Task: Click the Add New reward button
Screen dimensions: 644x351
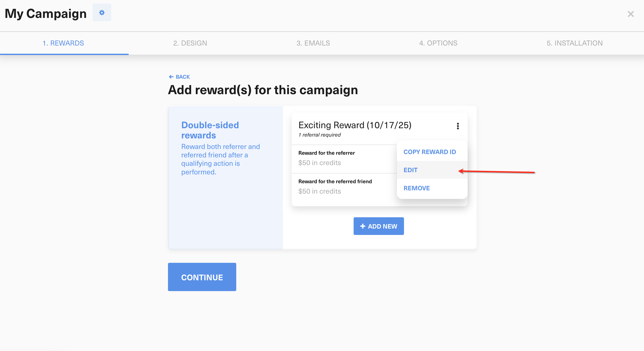Action: 379,226
